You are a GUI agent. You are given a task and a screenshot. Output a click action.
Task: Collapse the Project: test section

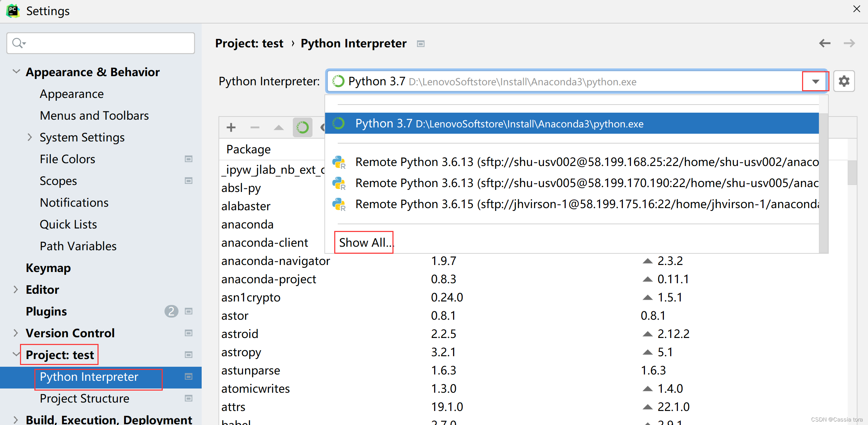(x=16, y=354)
